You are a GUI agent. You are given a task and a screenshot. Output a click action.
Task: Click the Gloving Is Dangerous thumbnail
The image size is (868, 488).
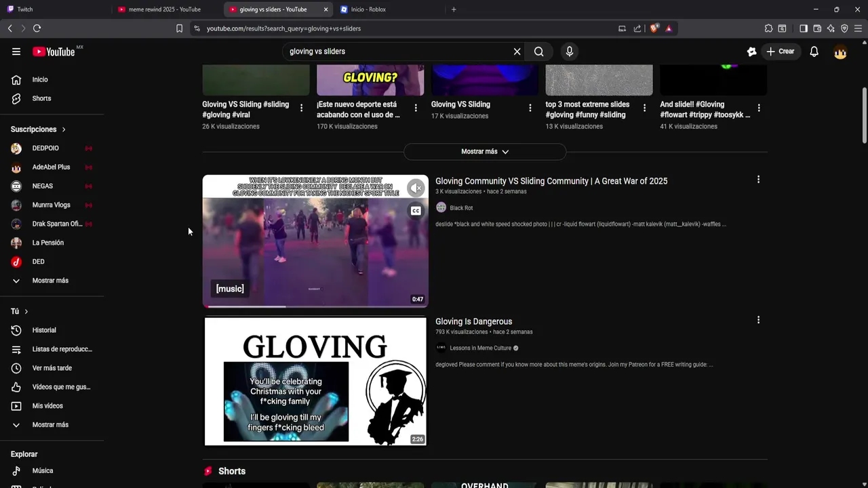(315, 382)
